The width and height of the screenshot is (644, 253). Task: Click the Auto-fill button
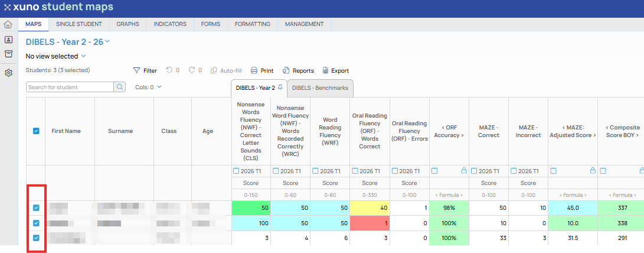click(x=226, y=70)
